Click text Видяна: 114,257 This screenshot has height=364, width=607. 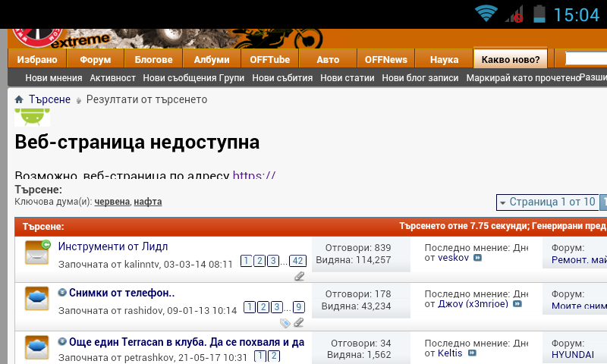point(353,260)
